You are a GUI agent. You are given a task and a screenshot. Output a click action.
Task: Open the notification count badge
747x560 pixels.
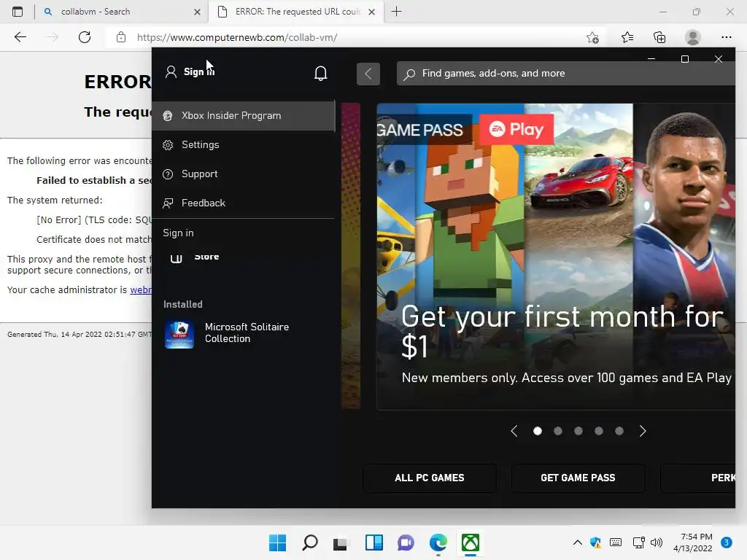click(x=727, y=542)
